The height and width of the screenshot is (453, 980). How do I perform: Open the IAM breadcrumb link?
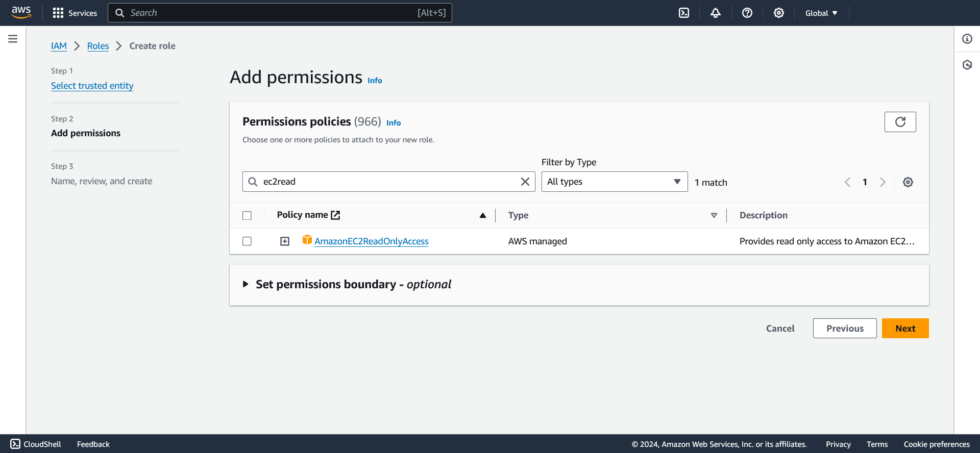pyautogui.click(x=59, y=46)
